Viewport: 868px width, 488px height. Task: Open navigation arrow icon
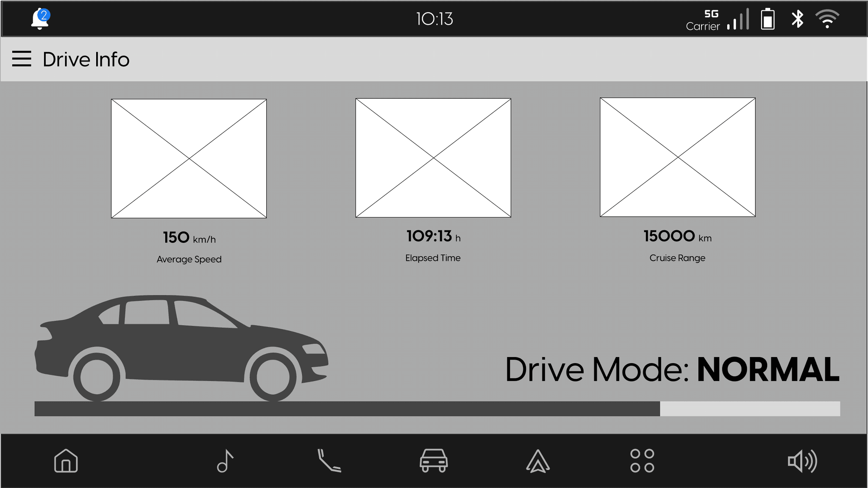coord(538,460)
